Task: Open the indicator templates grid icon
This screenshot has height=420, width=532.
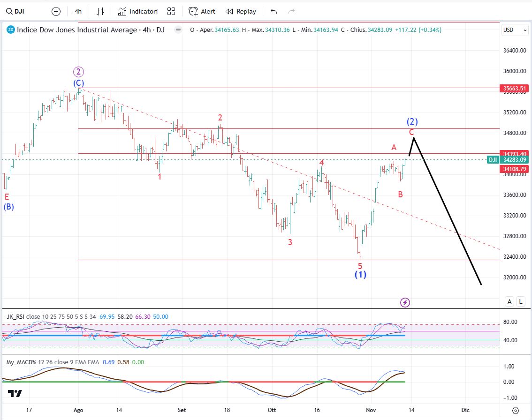Action: [x=171, y=12]
